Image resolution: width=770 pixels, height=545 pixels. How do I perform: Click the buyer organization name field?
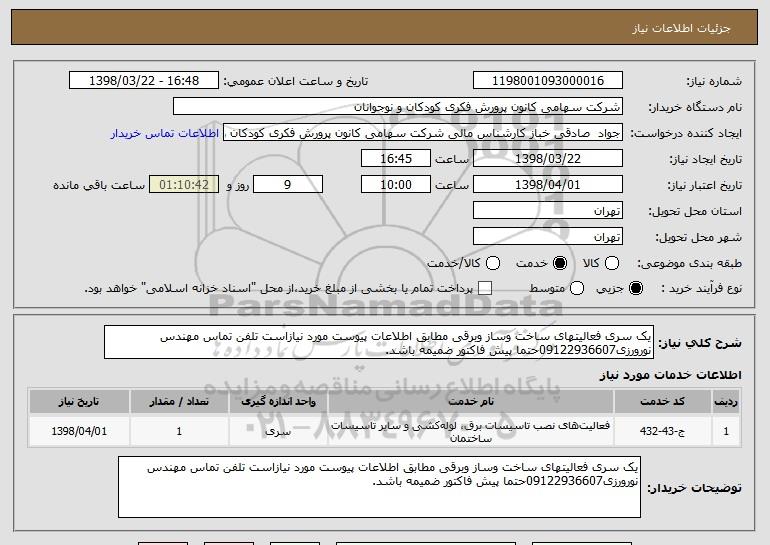(398, 107)
